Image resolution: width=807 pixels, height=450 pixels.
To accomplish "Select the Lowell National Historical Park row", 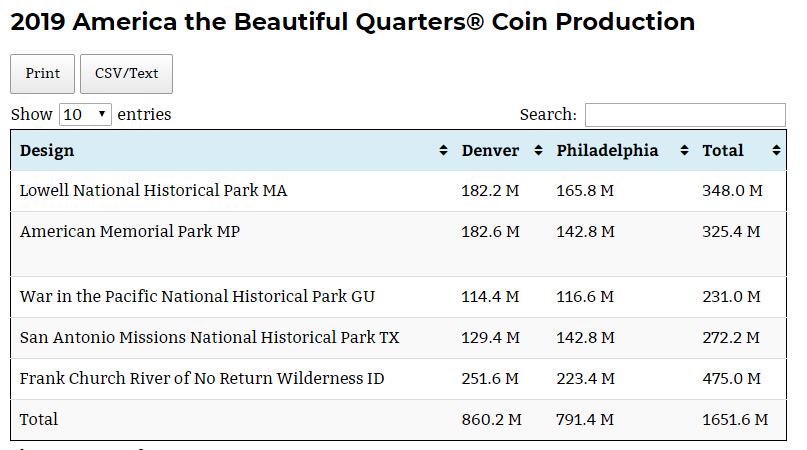I will click(x=153, y=190).
